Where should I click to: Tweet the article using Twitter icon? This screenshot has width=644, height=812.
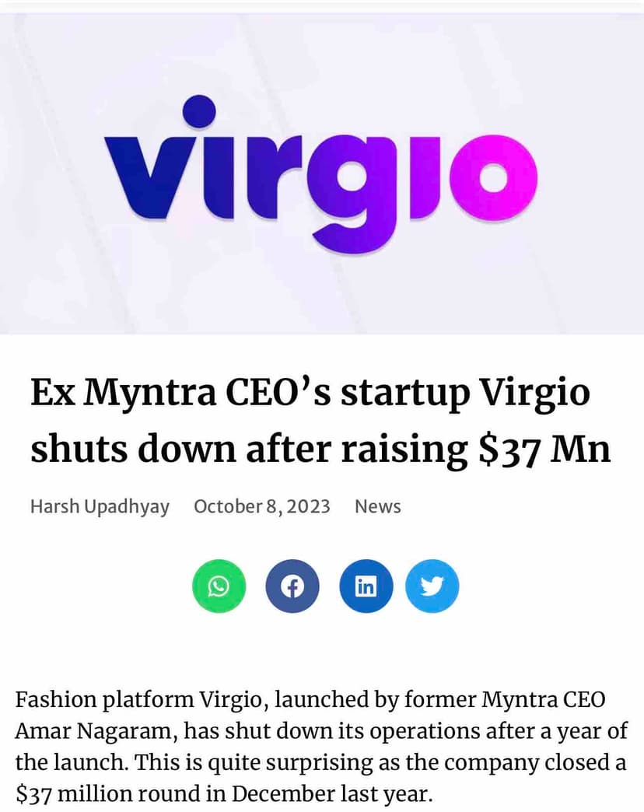432,586
